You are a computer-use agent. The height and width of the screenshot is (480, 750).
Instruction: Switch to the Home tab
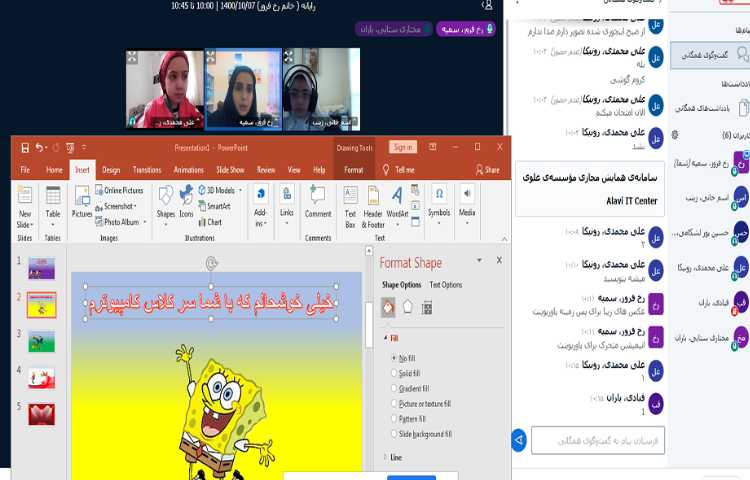54,170
